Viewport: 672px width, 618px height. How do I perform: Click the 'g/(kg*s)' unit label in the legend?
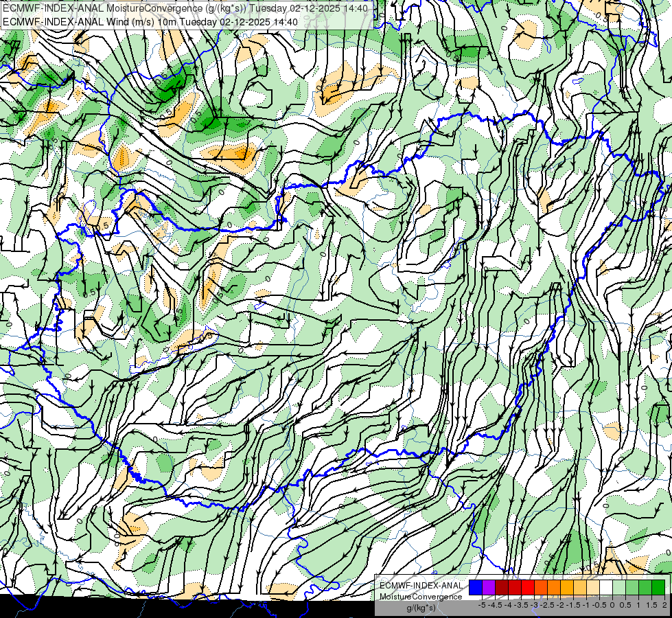(421, 608)
